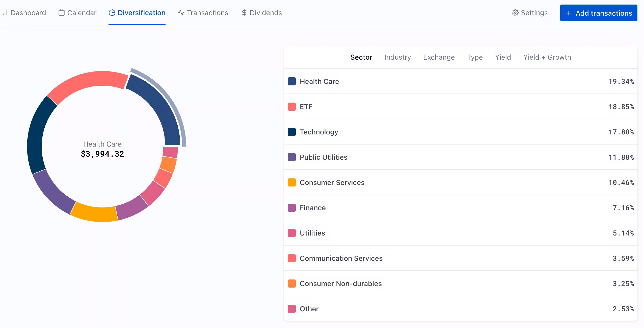Screen dimensions: 644x328
Task: Click the Diversification pie chart icon
Action: tap(112, 13)
